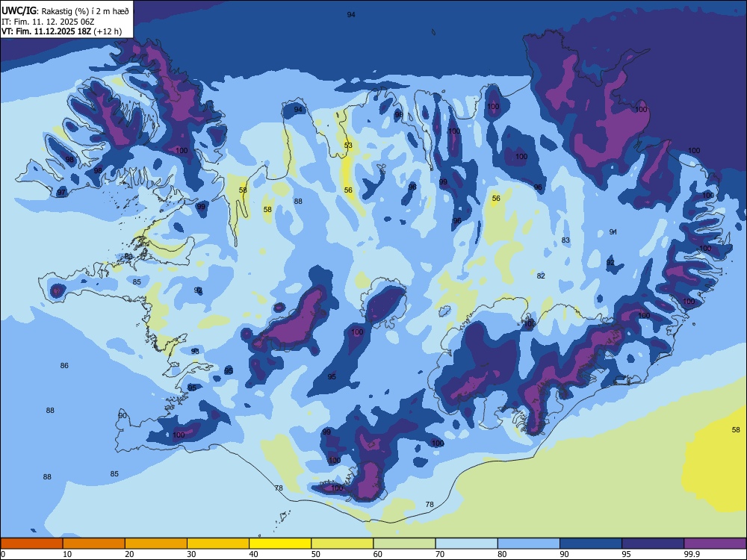747x560 pixels.
Task: Click the '86' value over the western sea
Action: (x=64, y=366)
